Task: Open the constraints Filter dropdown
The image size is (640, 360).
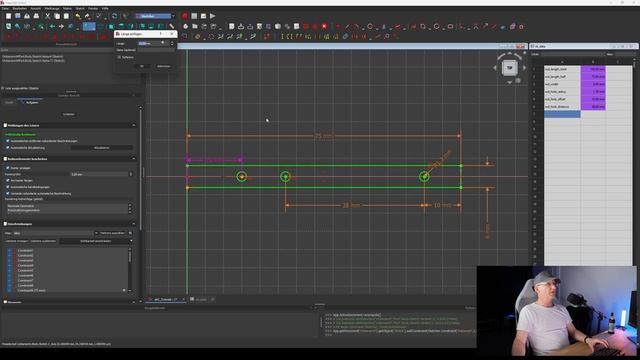Action: pyautogui.click(x=56, y=233)
